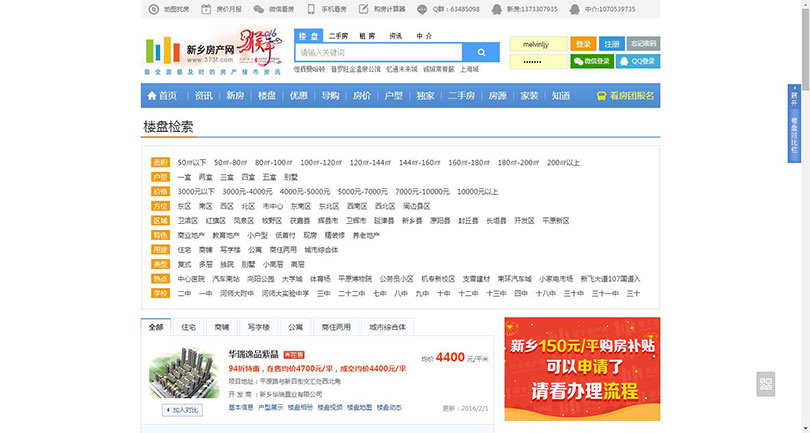Screen dimensions: 810x433
Task: Click the QQ登录 login button
Action: (638, 61)
